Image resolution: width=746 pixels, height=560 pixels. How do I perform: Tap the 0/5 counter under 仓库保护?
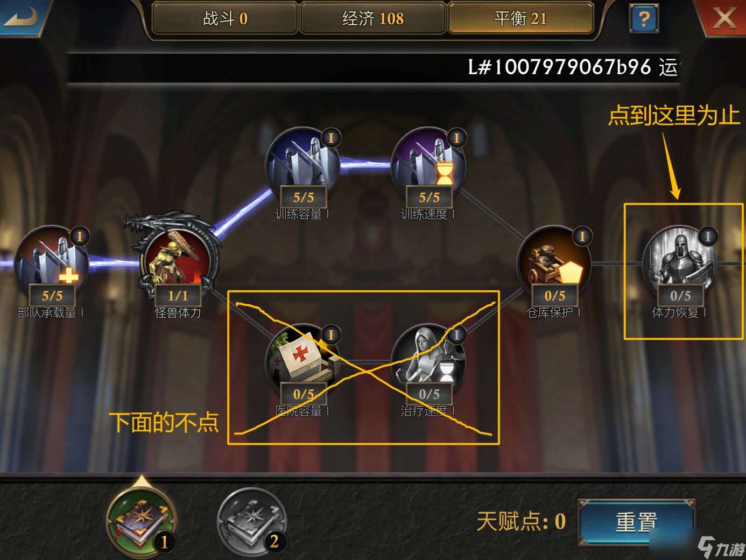[555, 296]
